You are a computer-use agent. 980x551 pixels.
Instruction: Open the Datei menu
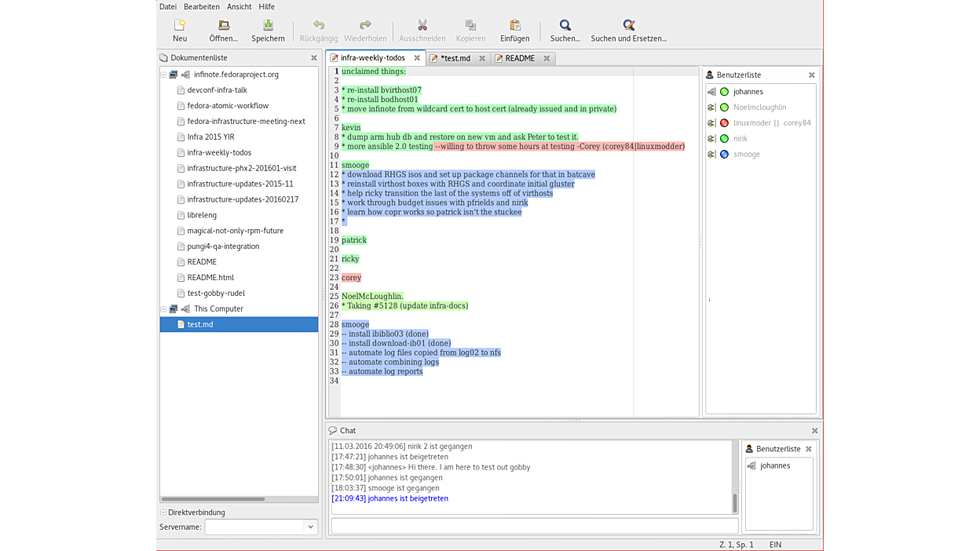pyautogui.click(x=168, y=6)
